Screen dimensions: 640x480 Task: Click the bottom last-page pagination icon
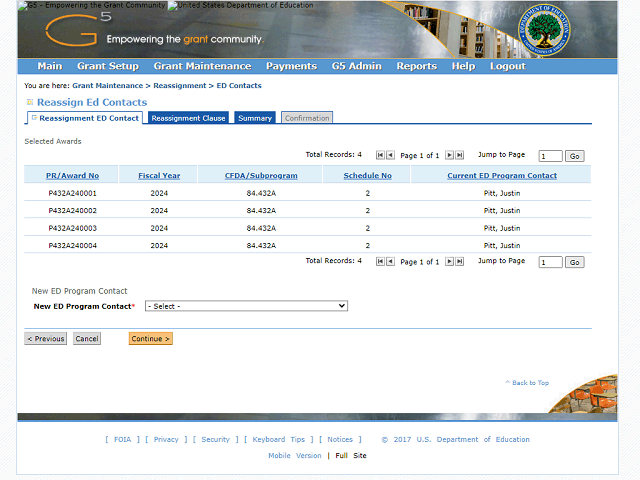point(459,261)
